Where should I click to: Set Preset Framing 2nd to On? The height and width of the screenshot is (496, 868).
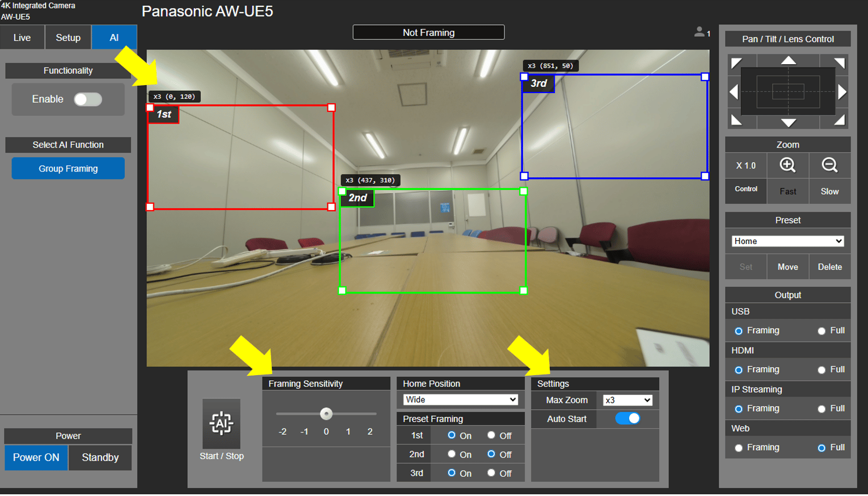[x=452, y=454]
